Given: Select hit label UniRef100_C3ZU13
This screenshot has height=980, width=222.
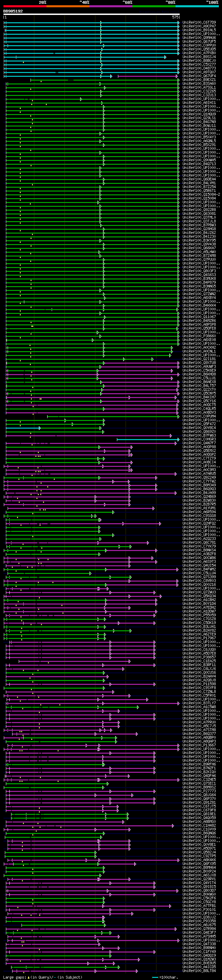Looking at the screenshot, I should click(x=199, y=95).
